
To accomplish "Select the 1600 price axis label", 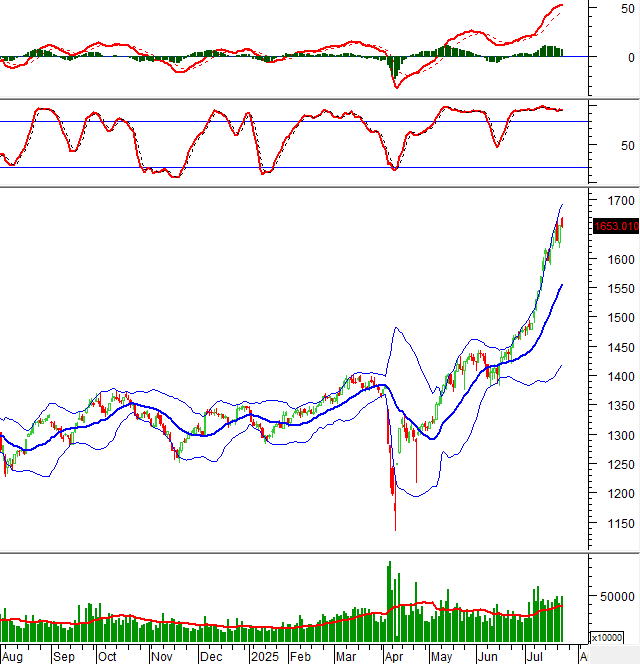I will point(621,260).
